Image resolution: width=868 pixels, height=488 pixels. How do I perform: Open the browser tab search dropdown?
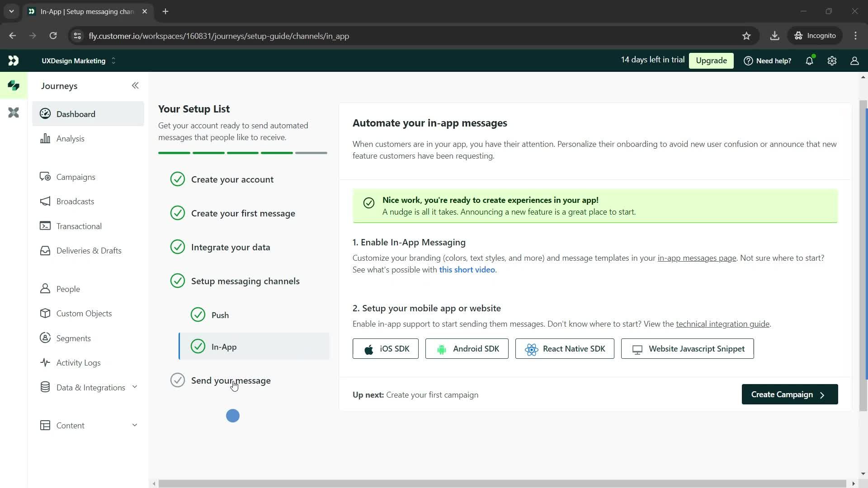pyautogui.click(x=11, y=11)
